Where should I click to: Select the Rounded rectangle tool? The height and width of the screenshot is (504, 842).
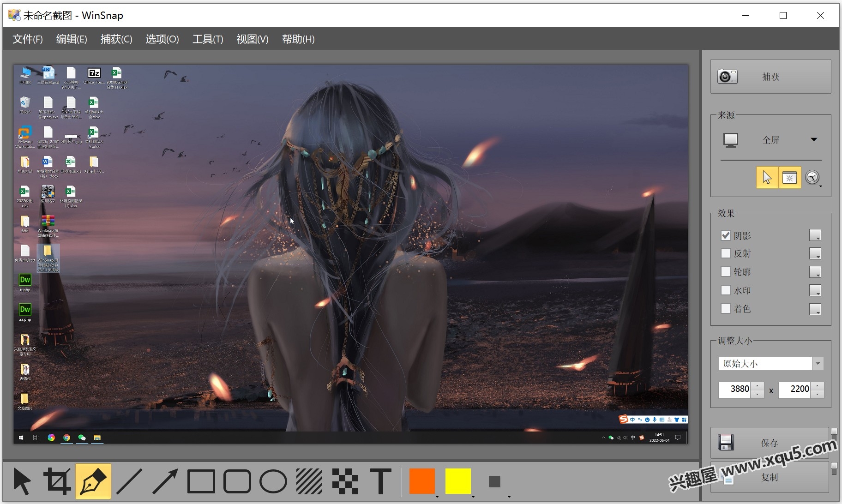coord(237,481)
